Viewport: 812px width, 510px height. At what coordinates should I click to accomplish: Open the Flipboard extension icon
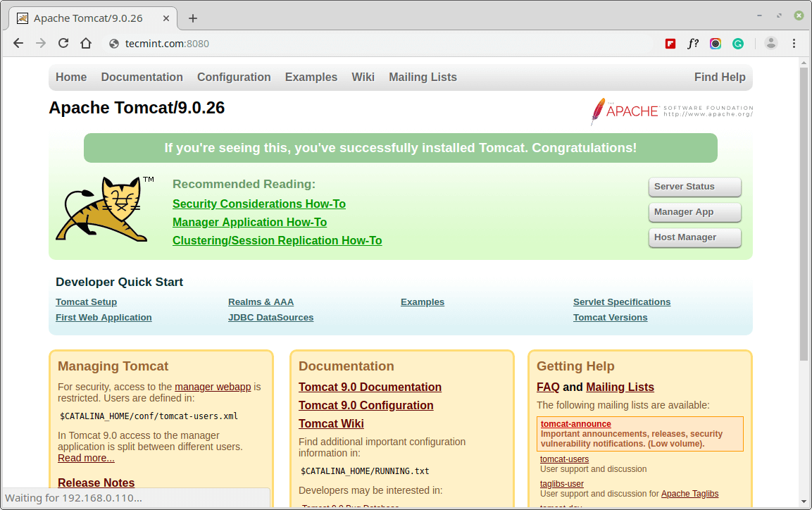point(670,44)
